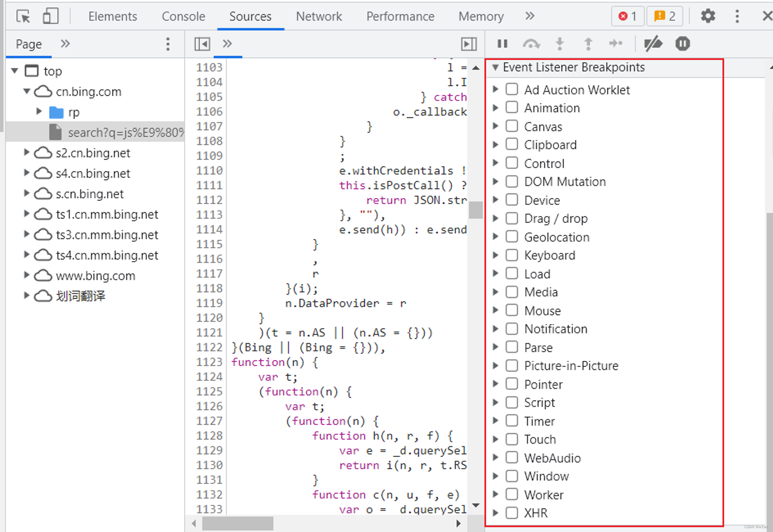
Task: Check the DOM Mutation checkbox
Action: pyautogui.click(x=512, y=181)
